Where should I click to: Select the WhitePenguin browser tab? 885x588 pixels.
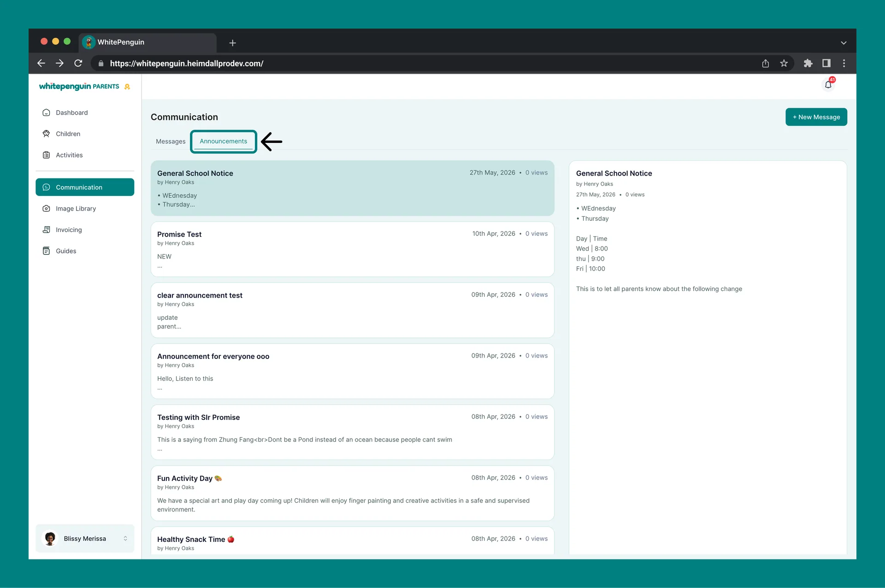[147, 42]
